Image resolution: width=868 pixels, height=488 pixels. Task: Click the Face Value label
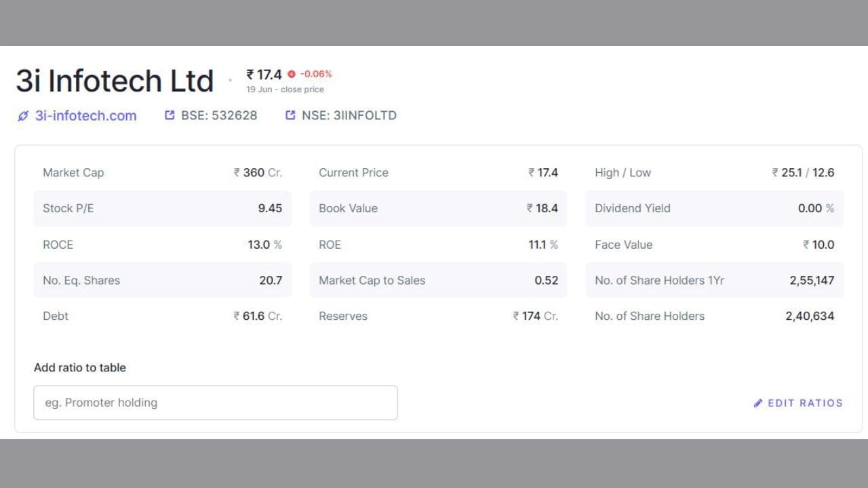pyautogui.click(x=623, y=245)
